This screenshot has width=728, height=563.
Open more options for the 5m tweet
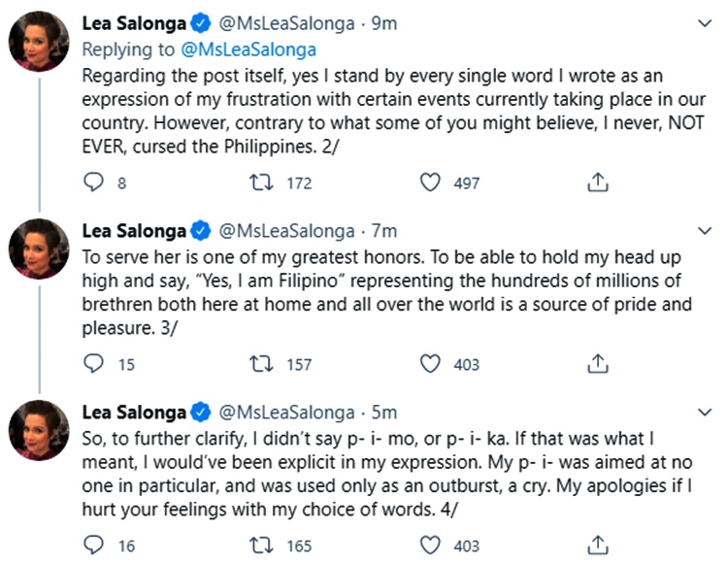[705, 413]
